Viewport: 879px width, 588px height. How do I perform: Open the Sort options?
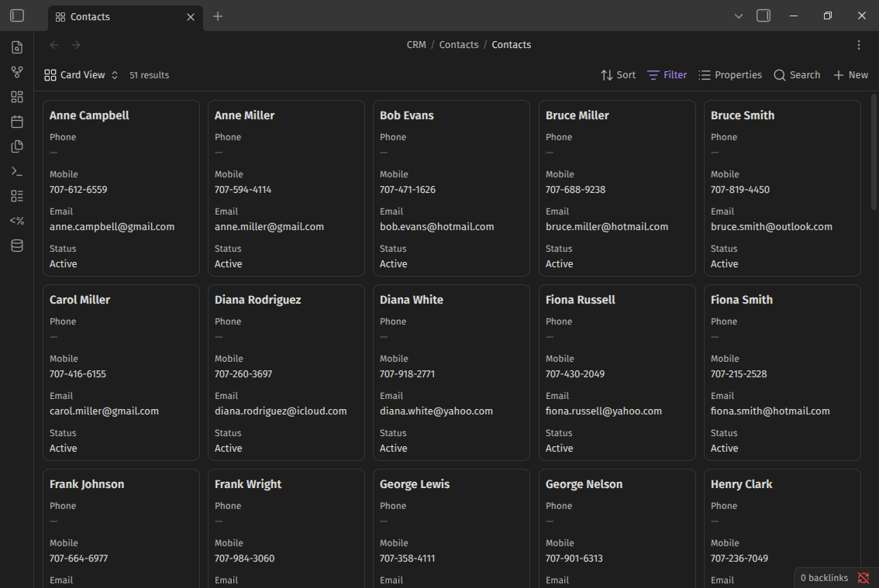618,75
